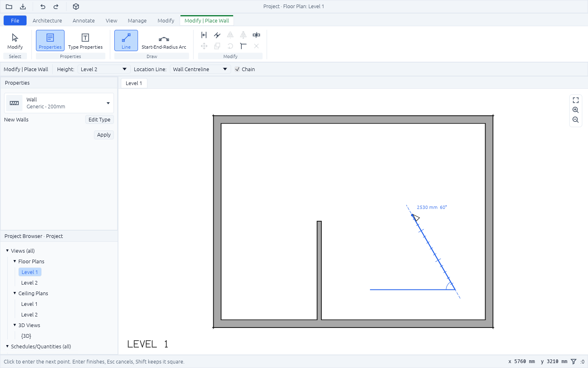Click the Level 1 view tab
588x368 pixels.
tap(134, 83)
